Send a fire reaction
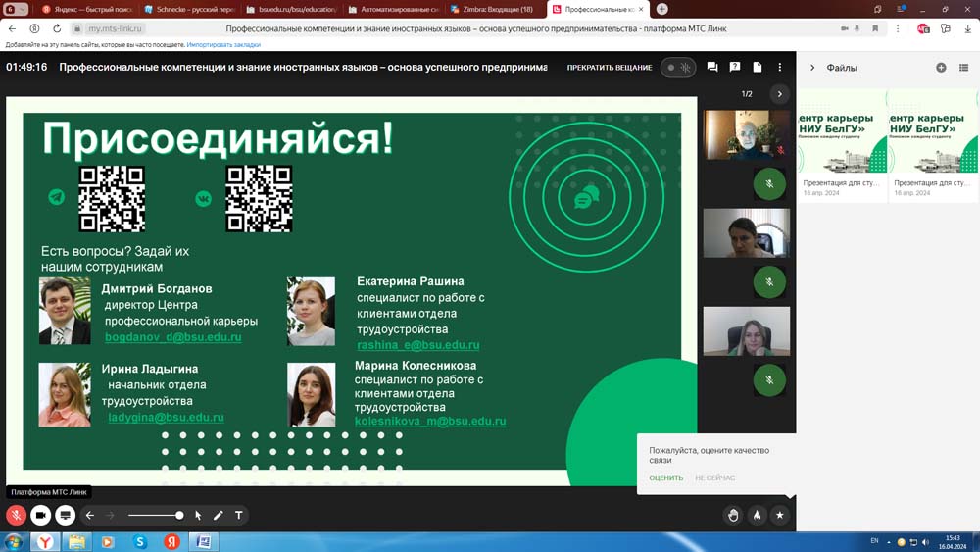980x552 pixels. pos(757,515)
